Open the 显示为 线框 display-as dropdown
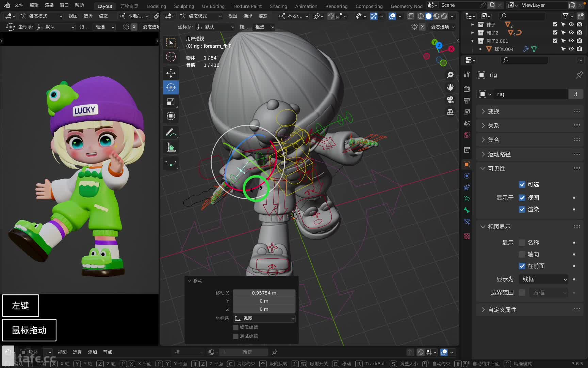This screenshot has width=588, height=368. 543,279
